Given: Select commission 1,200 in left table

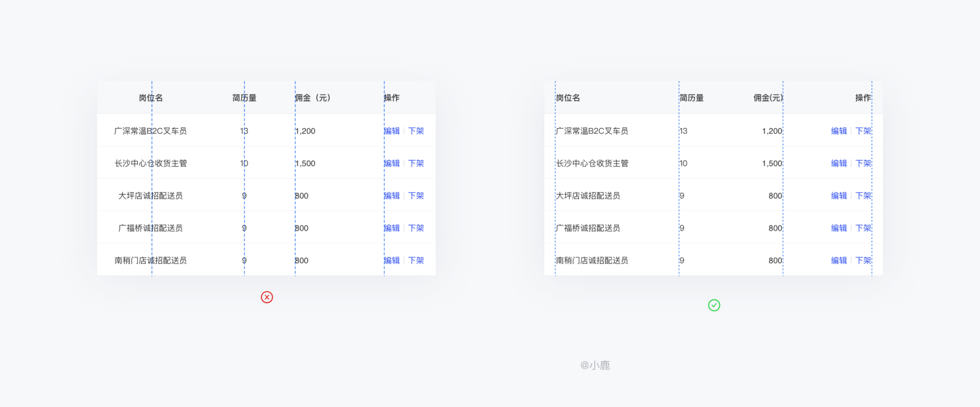Looking at the screenshot, I should pos(305,131).
